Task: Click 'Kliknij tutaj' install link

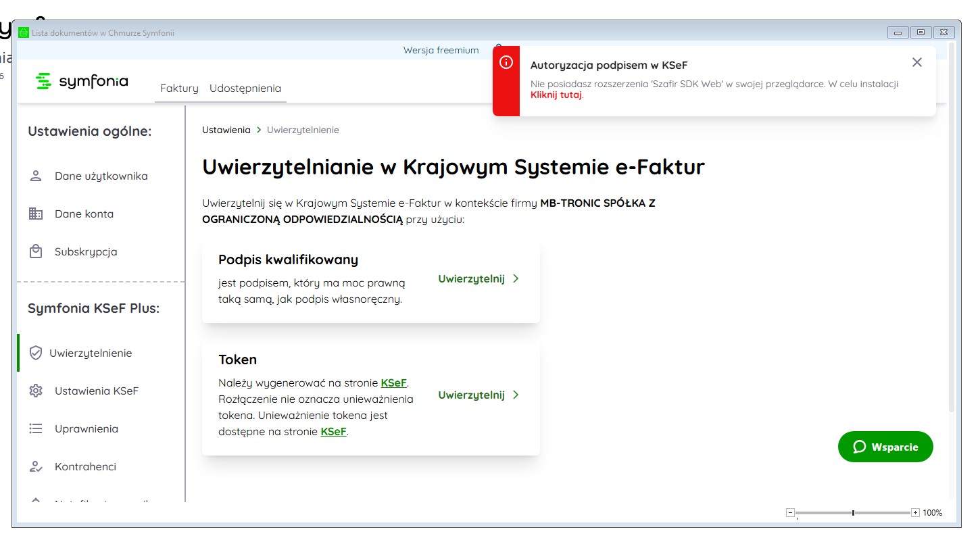Action: pyautogui.click(x=556, y=95)
